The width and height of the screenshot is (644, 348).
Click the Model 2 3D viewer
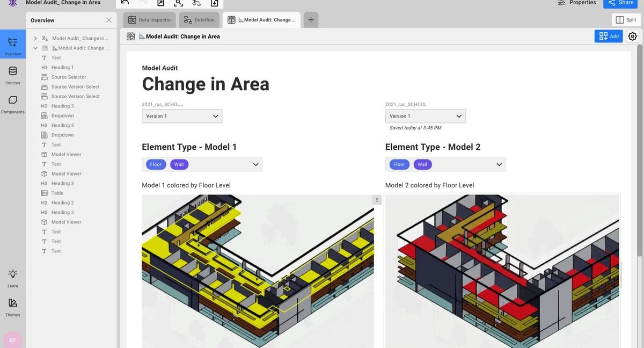click(x=502, y=271)
